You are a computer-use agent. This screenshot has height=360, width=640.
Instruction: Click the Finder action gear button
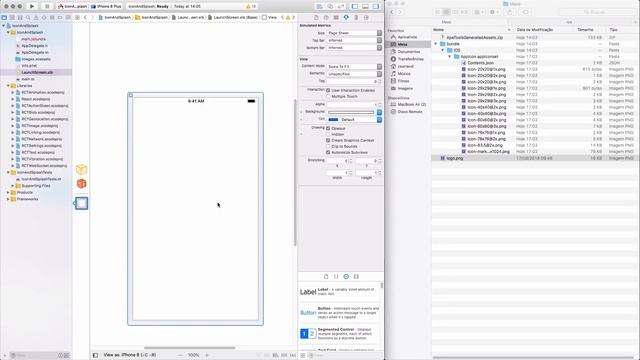[494, 12]
